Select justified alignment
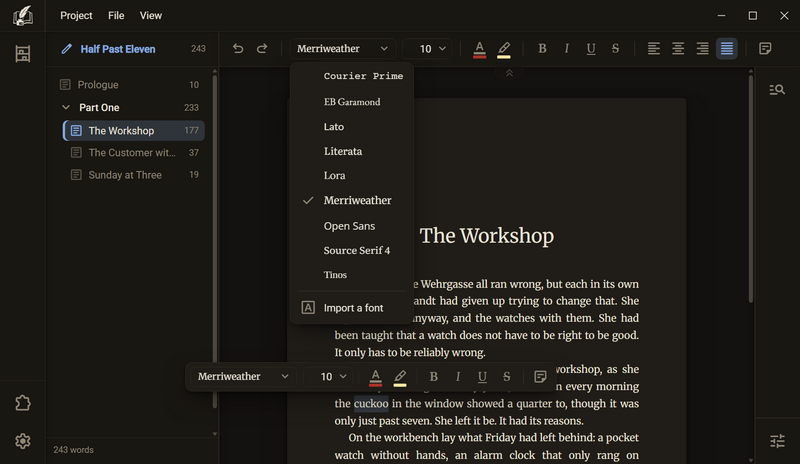 (727, 48)
